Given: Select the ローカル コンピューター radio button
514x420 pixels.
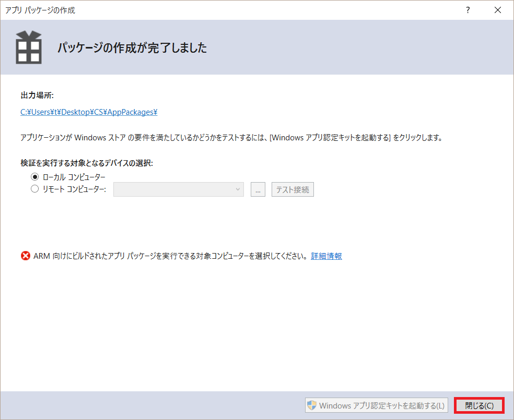Looking at the screenshot, I should point(34,176).
